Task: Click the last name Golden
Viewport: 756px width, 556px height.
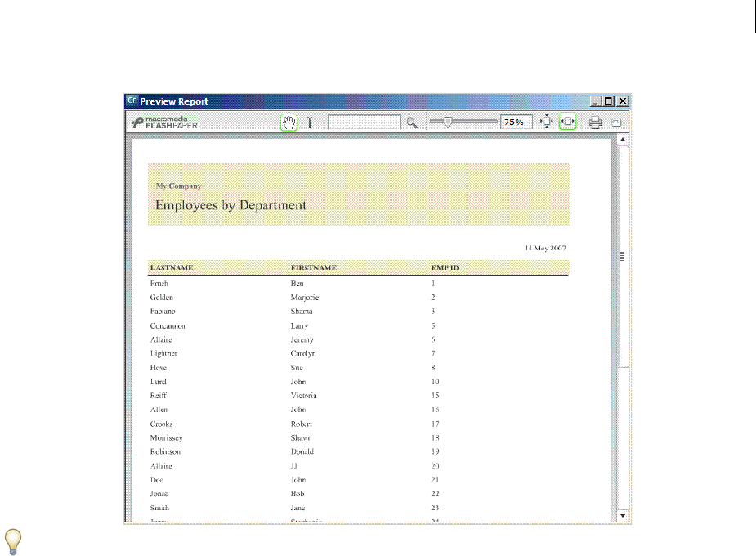Action: pos(162,298)
